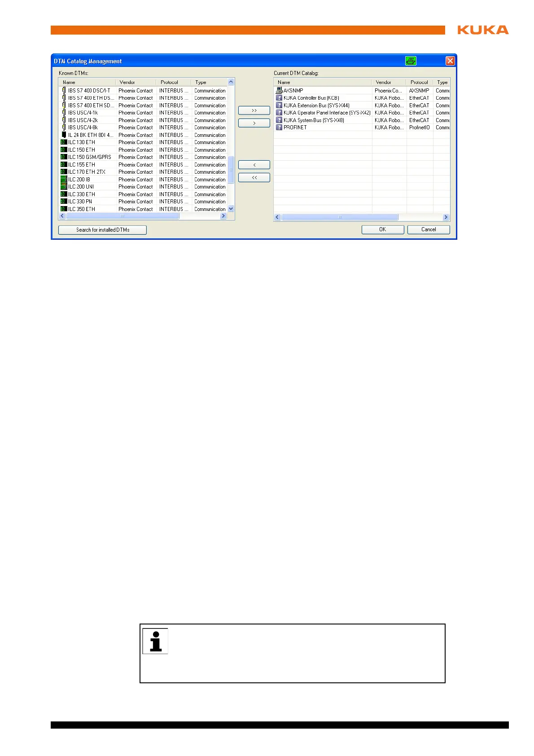Click the icon of ILC 155 ETH row

[x=64, y=165]
